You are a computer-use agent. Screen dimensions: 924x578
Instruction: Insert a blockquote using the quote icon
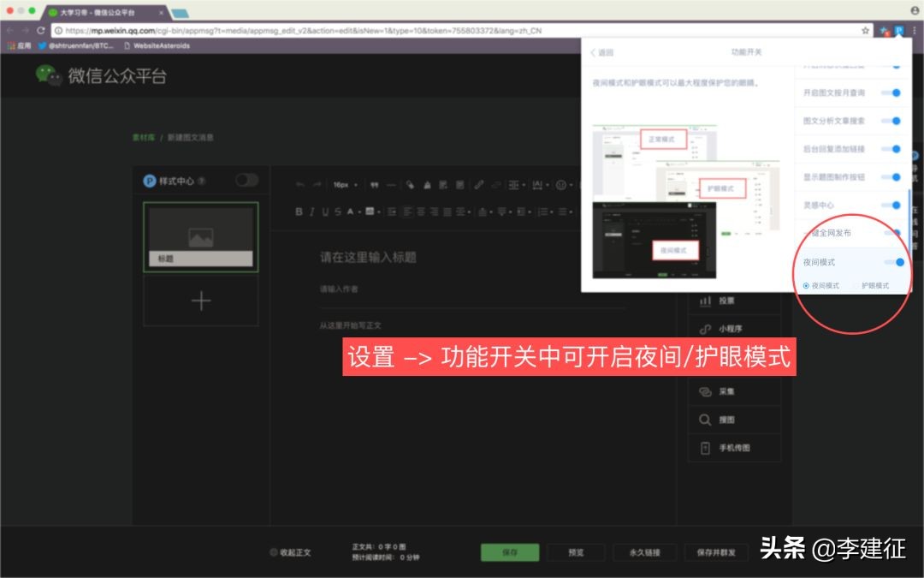coord(375,184)
